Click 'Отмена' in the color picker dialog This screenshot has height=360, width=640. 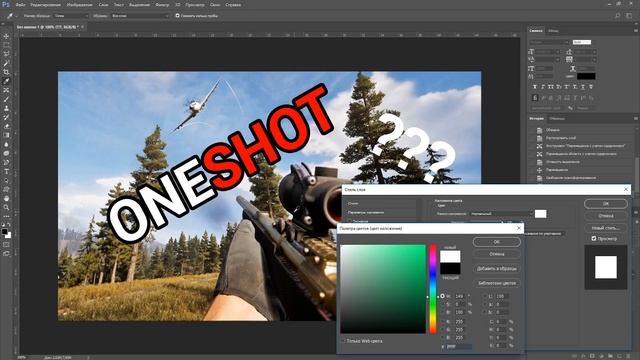pyautogui.click(x=497, y=254)
